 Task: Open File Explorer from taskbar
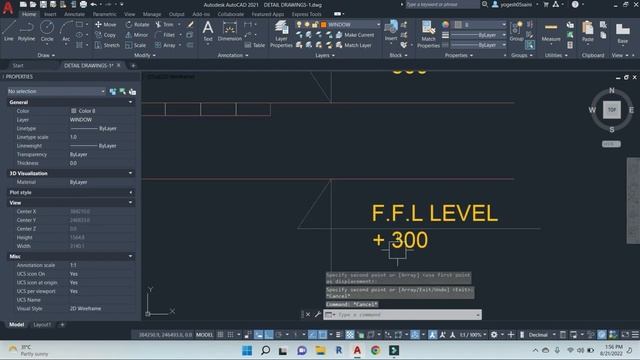point(320,350)
